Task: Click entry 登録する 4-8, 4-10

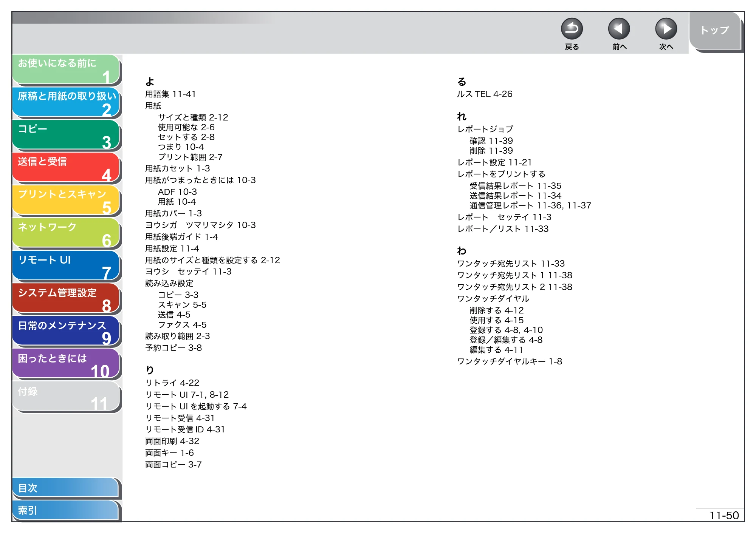Action: pos(507,330)
